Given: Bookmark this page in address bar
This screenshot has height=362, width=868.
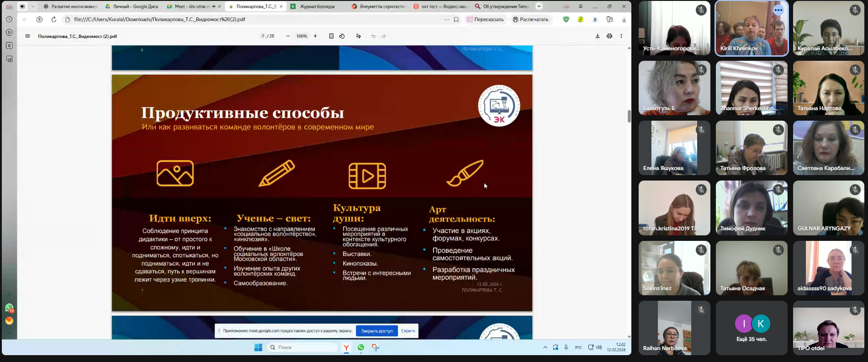Looking at the screenshot, I should (x=456, y=20).
